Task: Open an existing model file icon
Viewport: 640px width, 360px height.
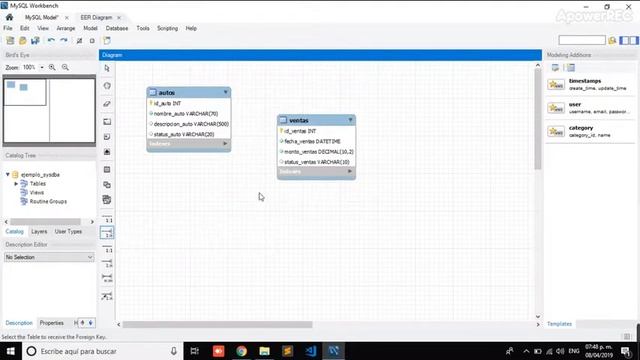Action: click(22, 40)
